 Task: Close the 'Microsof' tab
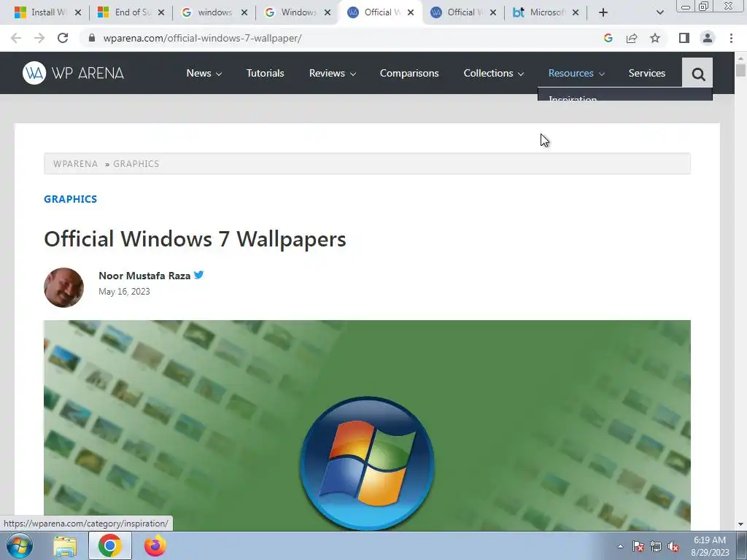576,12
